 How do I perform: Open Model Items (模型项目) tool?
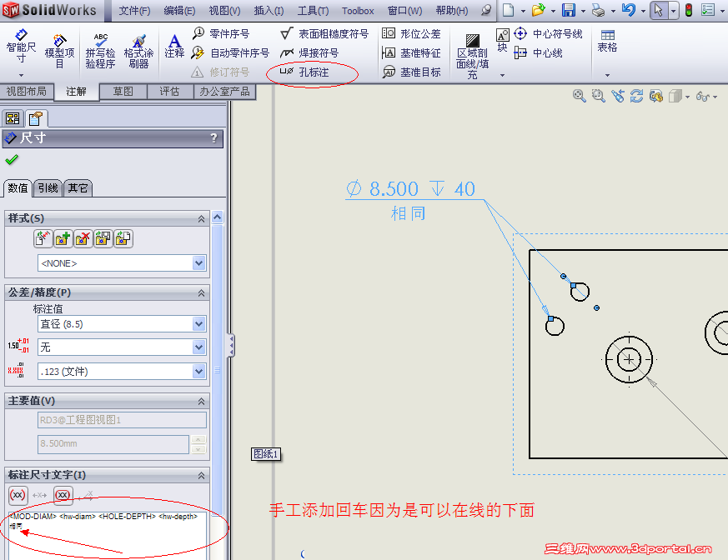[59, 51]
